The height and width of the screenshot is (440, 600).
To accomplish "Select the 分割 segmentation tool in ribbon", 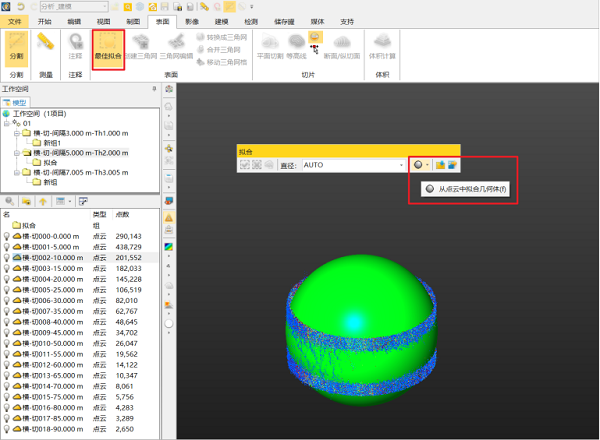I will pos(16,49).
